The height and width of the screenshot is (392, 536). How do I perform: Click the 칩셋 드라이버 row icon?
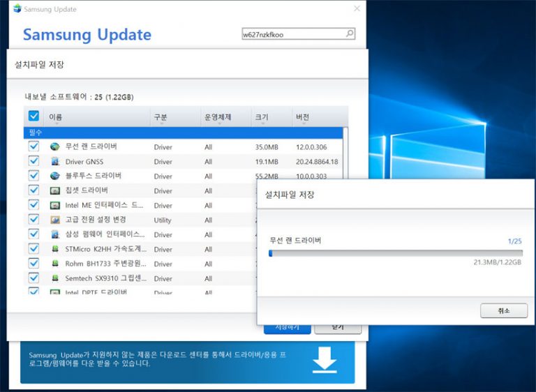54,190
